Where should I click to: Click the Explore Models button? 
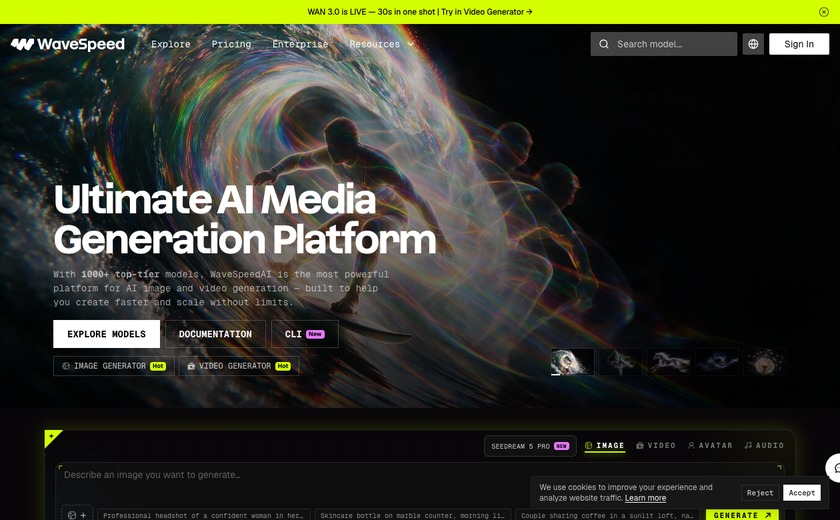[x=107, y=334]
